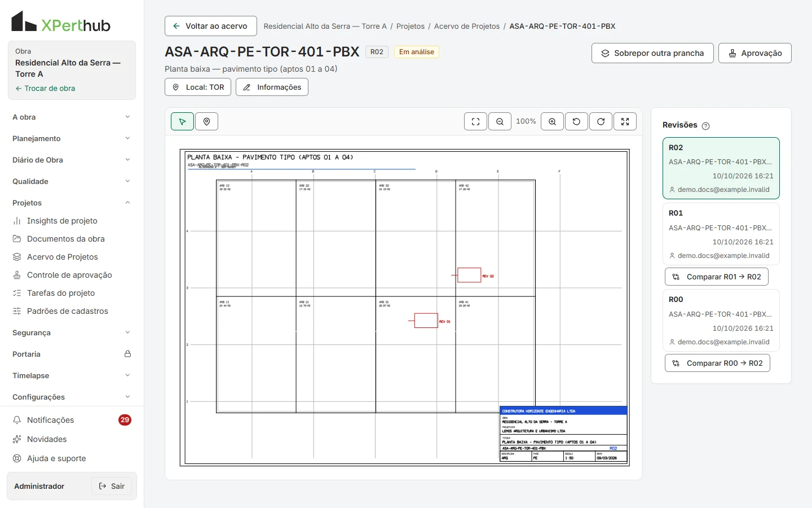Expand the Qualidade section
Screen dimensions: 812x508
coord(72,181)
